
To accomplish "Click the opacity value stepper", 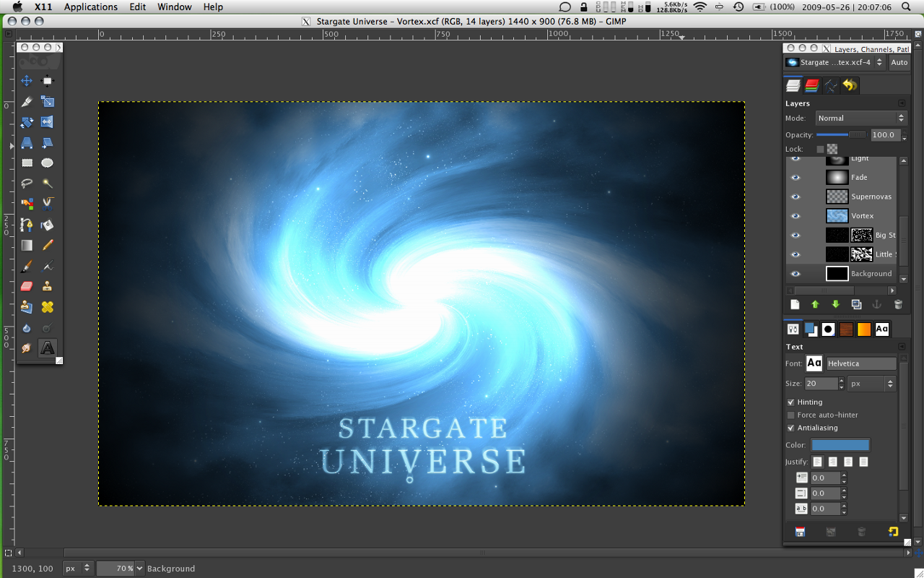I will point(904,135).
